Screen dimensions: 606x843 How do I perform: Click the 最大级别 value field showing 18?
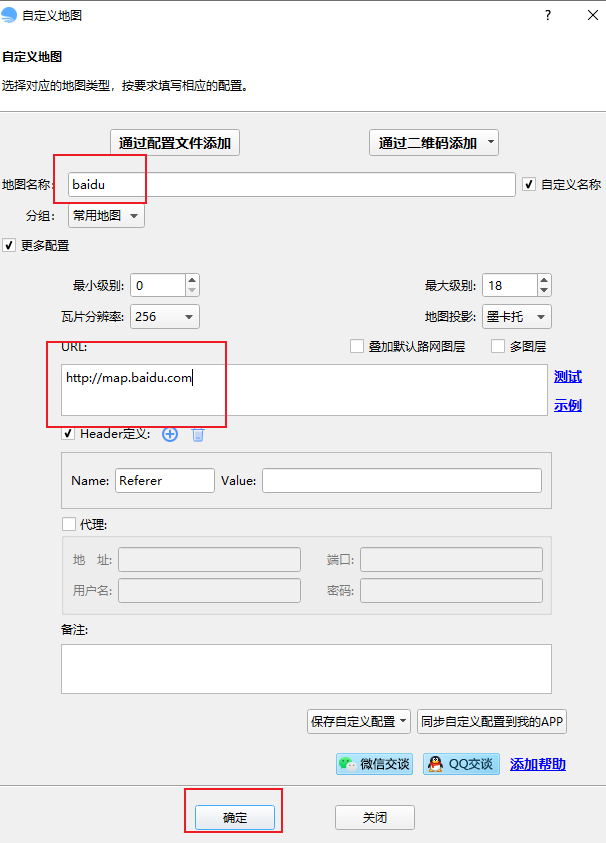pyautogui.click(x=510, y=285)
